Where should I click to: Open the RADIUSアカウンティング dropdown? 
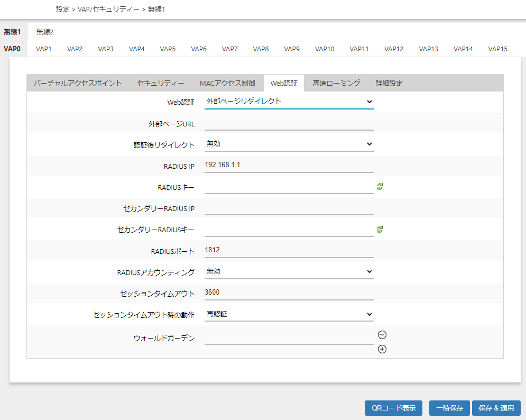click(x=289, y=271)
